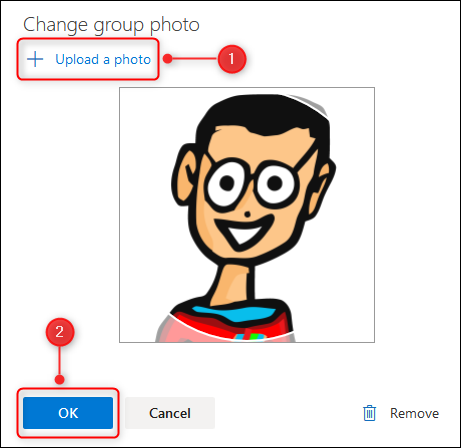Click the cartoon's right eyeglass lens
461x448 pixels.
275,184
